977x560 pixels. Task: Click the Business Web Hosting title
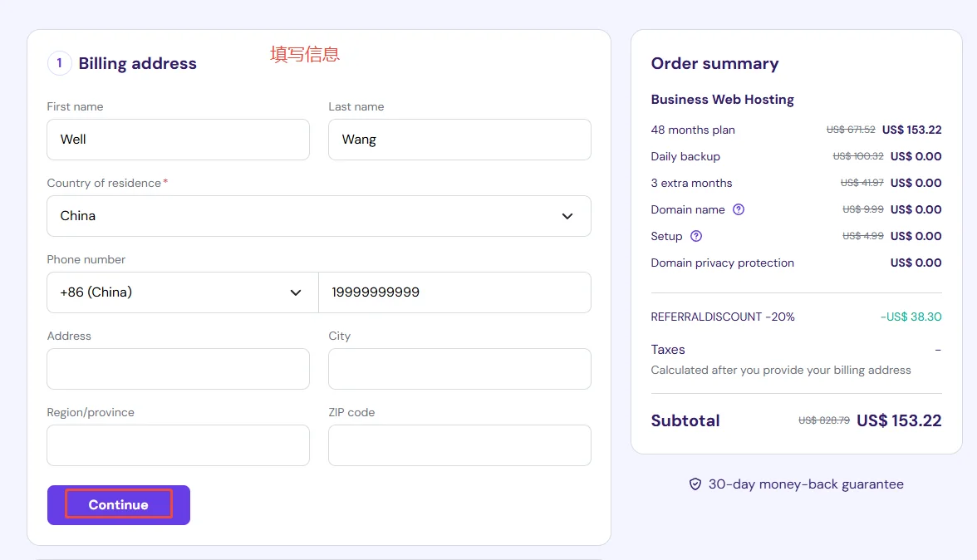pos(722,100)
